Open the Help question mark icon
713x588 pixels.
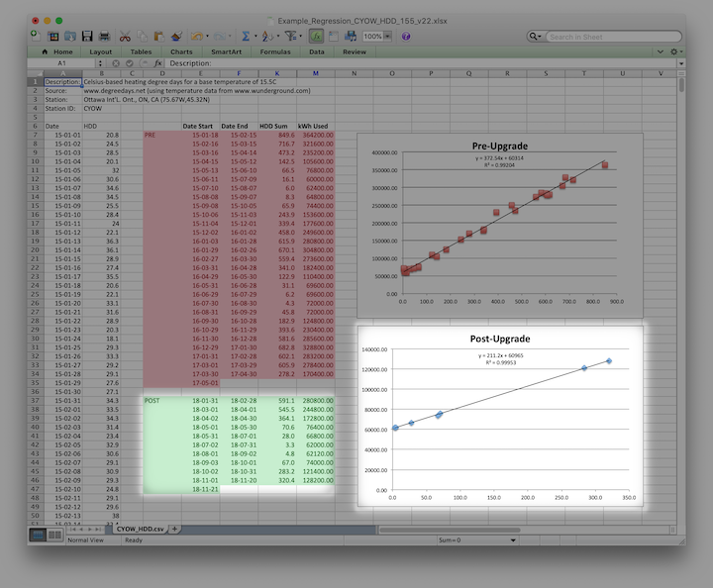[406, 37]
